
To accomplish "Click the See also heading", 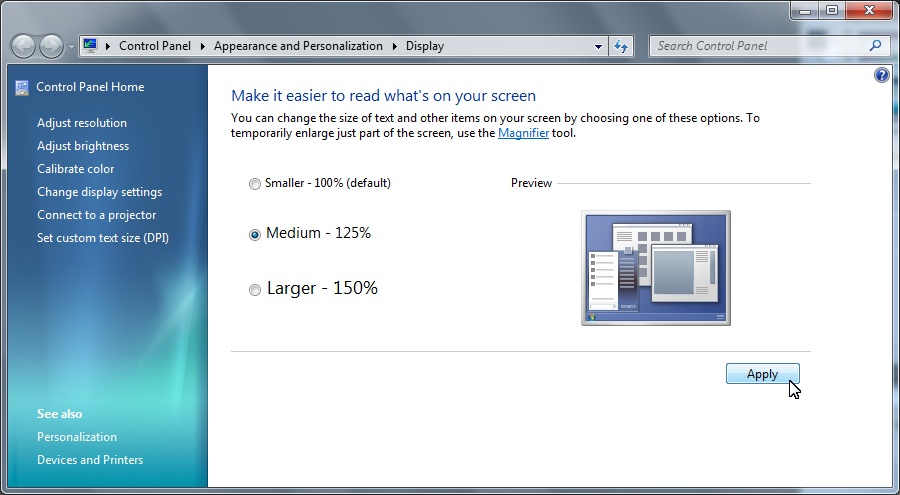I will (x=60, y=414).
